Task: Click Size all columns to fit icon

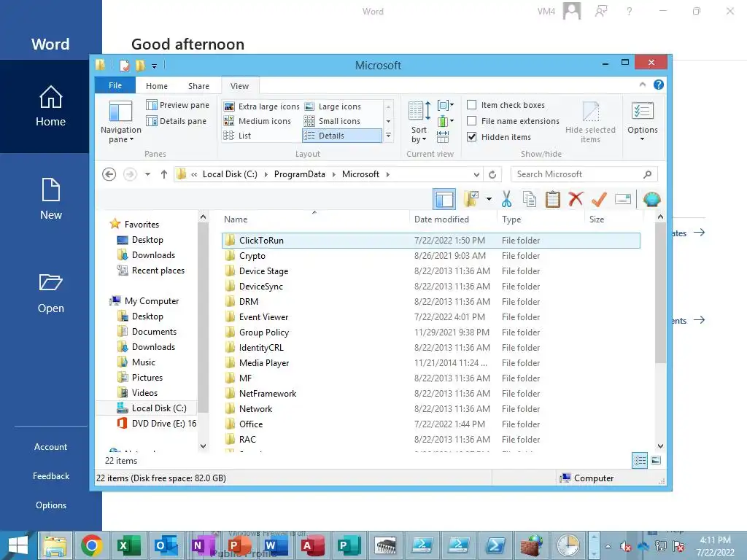Action: point(443,137)
